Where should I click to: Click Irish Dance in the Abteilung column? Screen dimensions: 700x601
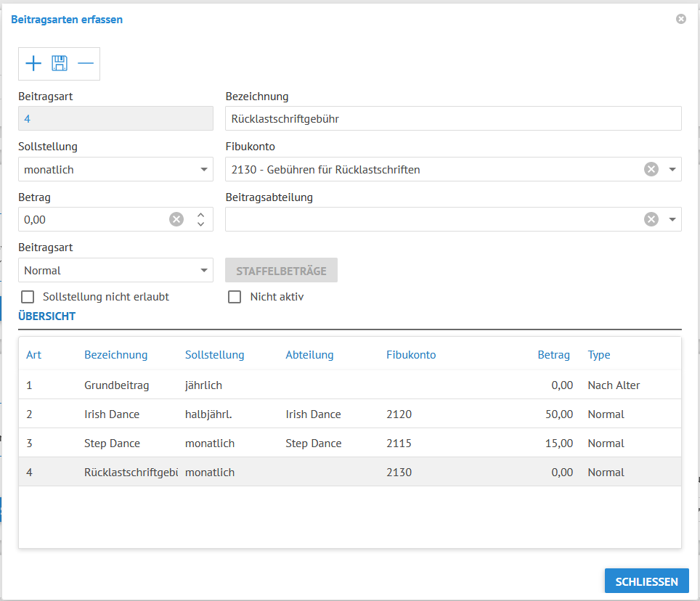click(313, 414)
